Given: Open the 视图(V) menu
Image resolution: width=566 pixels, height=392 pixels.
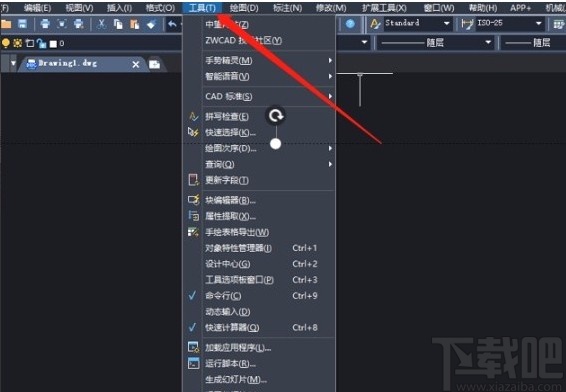Looking at the screenshot, I should [79, 8].
